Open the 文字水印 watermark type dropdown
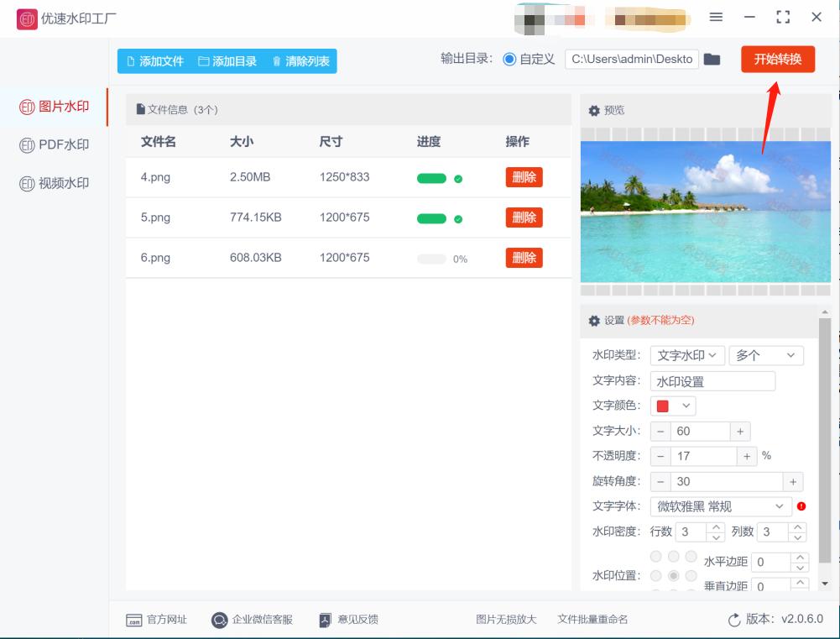The width and height of the screenshot is (840, 639). point(686,355)
